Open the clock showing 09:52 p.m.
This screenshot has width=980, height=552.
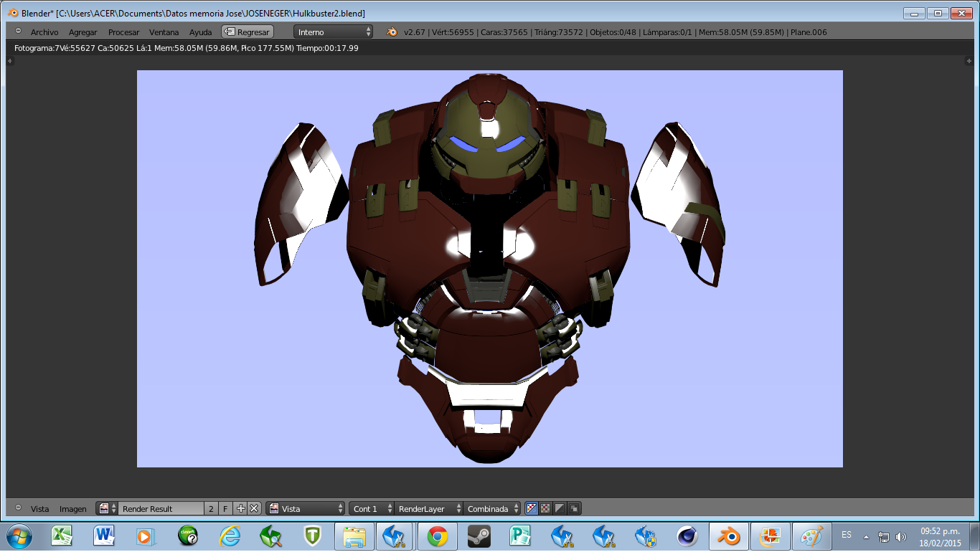tap(940, 537)
